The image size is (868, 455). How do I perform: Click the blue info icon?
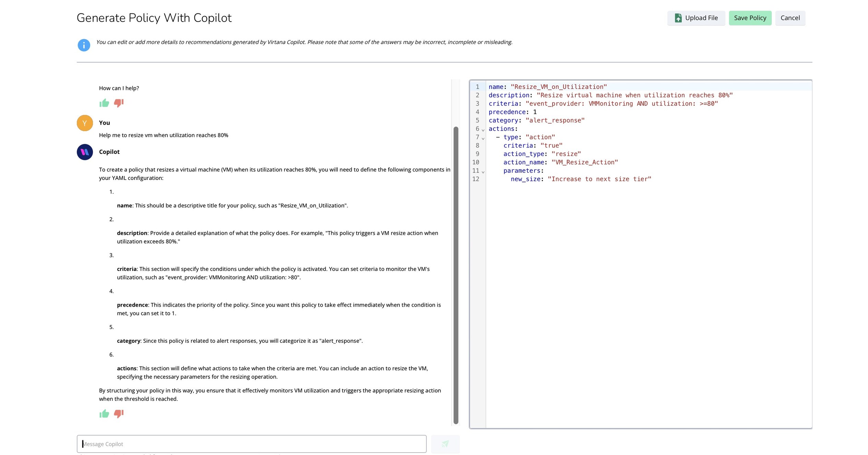(x=84, y=45)
